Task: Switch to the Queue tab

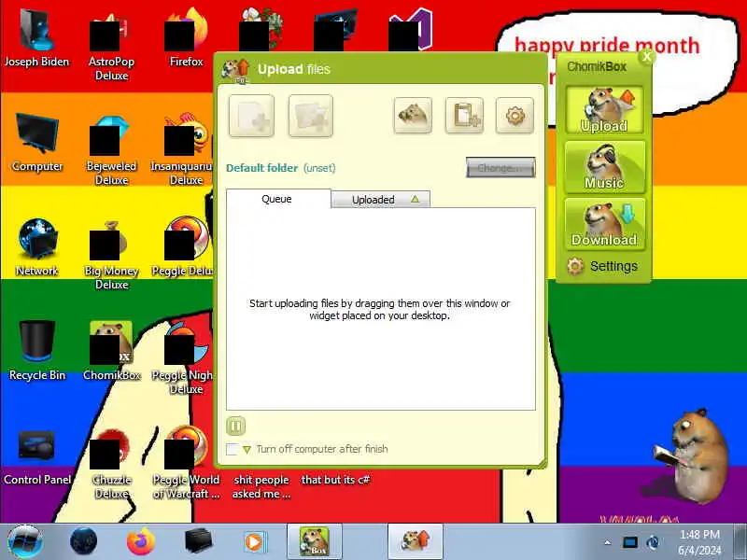Action: point(278,199)
